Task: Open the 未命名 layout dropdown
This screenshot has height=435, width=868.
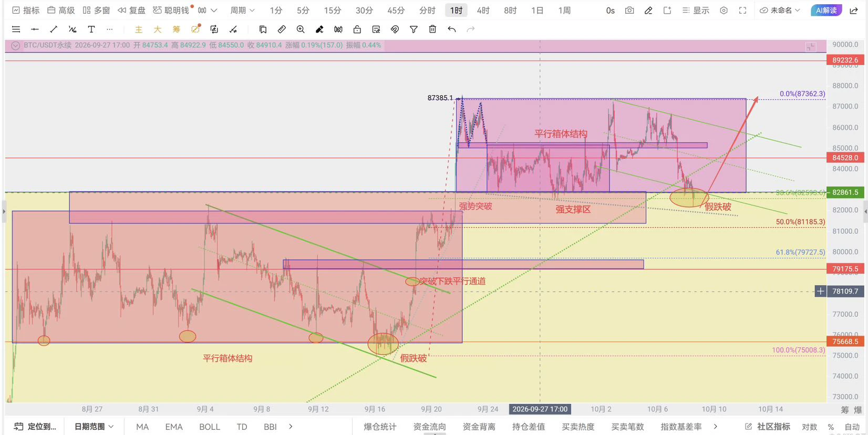Action: 780,10
